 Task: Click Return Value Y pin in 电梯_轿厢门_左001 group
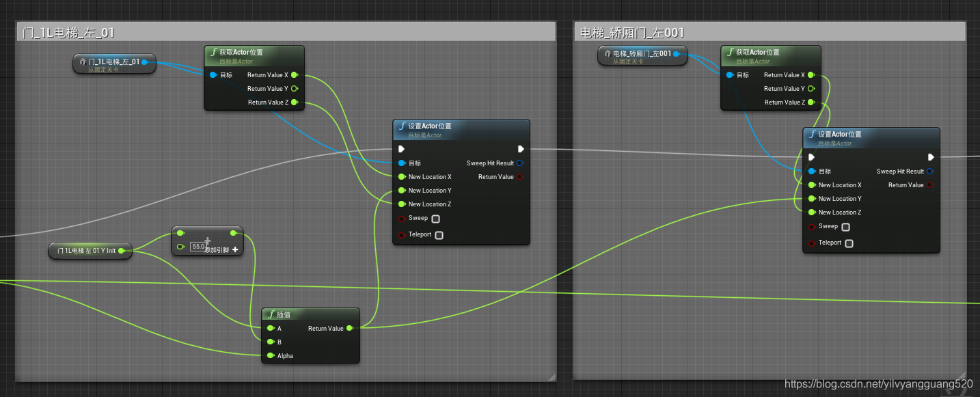(x=811, y=89)
